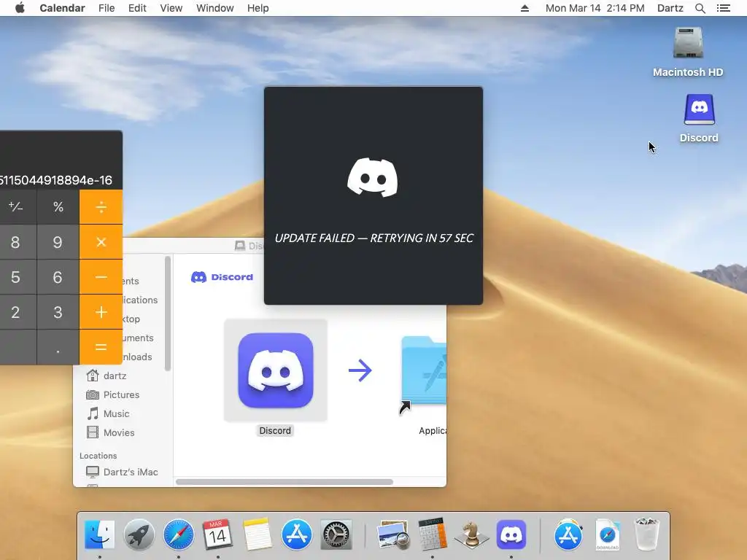
Task: Click the Discord file name label
Action: (x=275, y=430)
